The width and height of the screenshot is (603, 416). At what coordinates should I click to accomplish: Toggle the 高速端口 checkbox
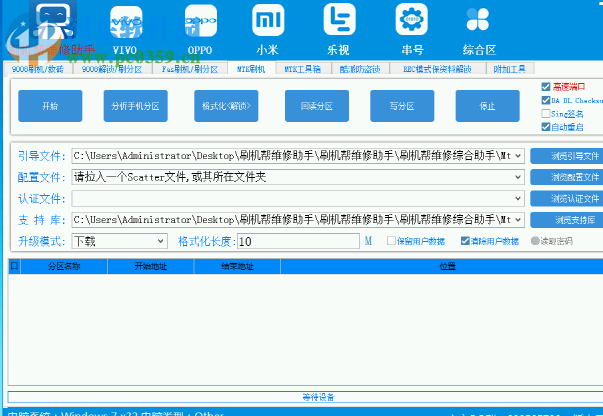click(x=545, y=87)
